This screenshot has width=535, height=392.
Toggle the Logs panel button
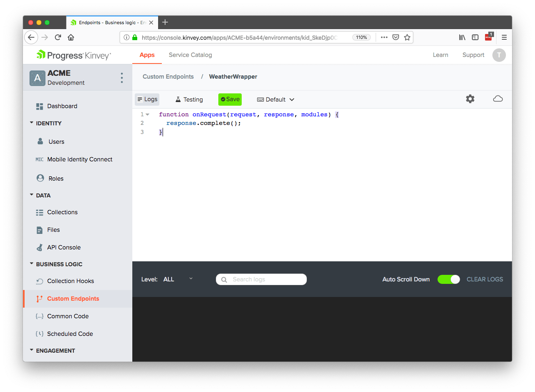(x=147, y=100)
